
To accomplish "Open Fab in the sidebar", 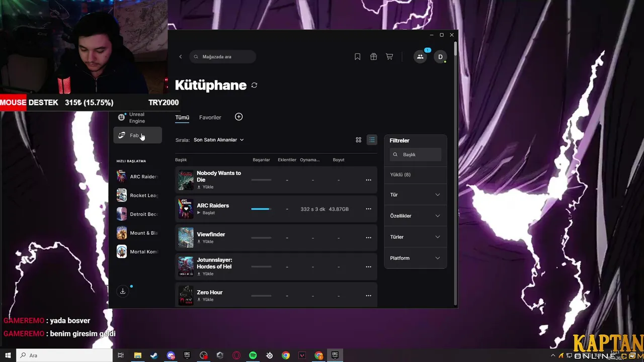I will point(137,135).
